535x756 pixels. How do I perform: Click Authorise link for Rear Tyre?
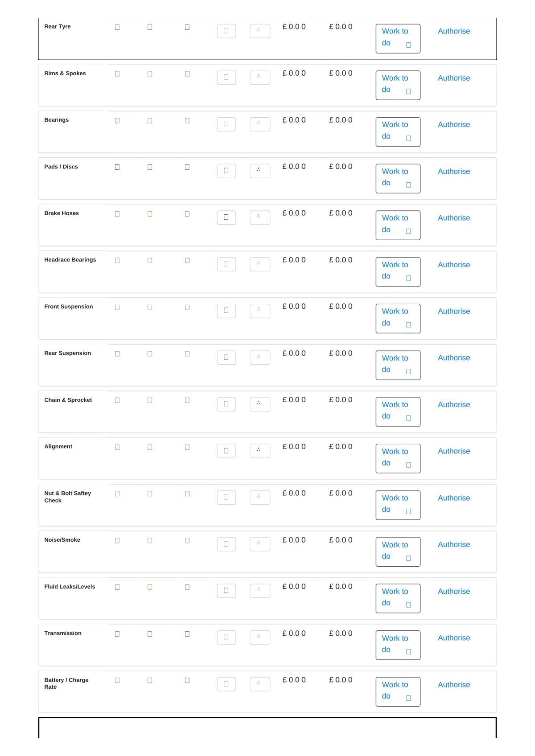pos(453,31)
